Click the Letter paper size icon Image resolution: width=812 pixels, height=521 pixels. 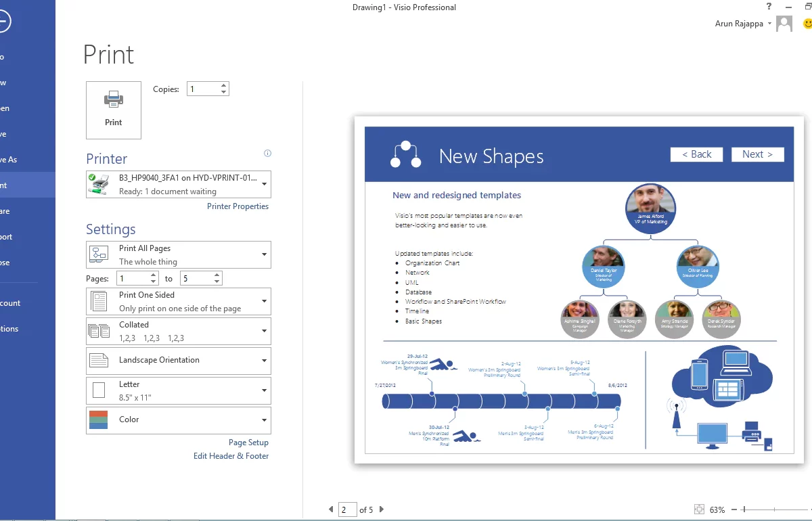(99, 390)
